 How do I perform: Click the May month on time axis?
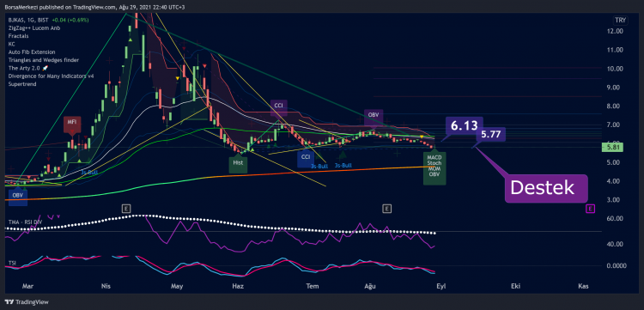(x=177, y=286)
